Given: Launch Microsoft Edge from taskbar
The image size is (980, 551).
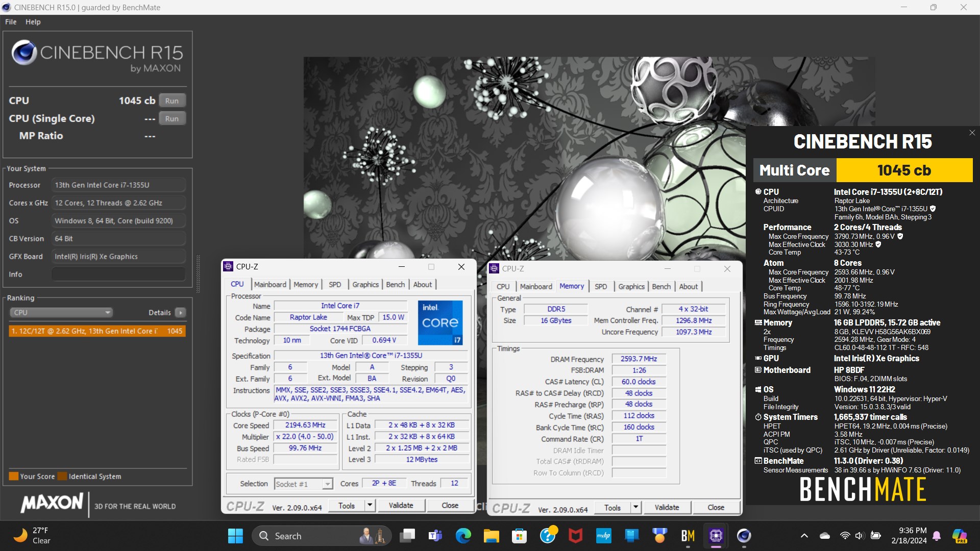Looking at the screenshot, I should click(463, 536).
